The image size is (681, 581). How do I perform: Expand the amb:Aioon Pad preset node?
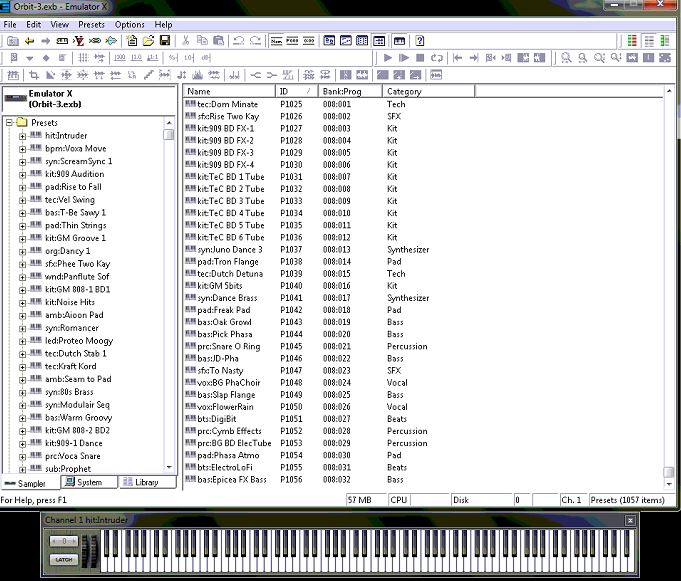click(x=22, y=316)
